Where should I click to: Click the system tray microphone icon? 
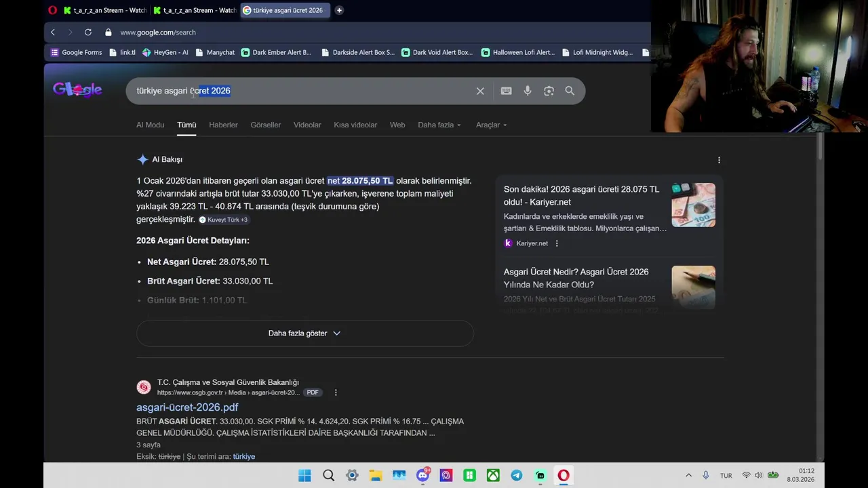point(706,475)
